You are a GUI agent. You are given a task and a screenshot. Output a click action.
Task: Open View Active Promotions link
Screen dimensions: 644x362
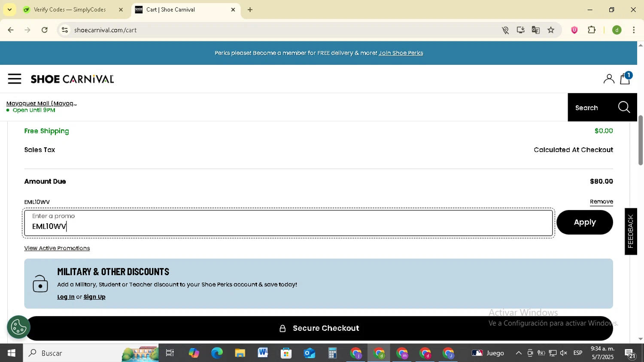tap(57, 248)
